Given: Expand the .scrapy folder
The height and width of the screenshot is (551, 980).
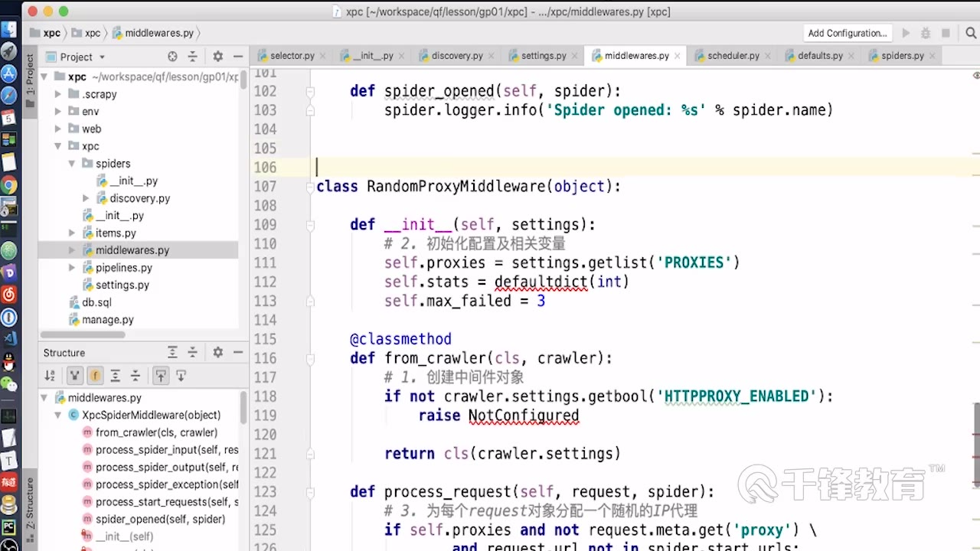Looking at the screenshot, I should coord(57,94).
